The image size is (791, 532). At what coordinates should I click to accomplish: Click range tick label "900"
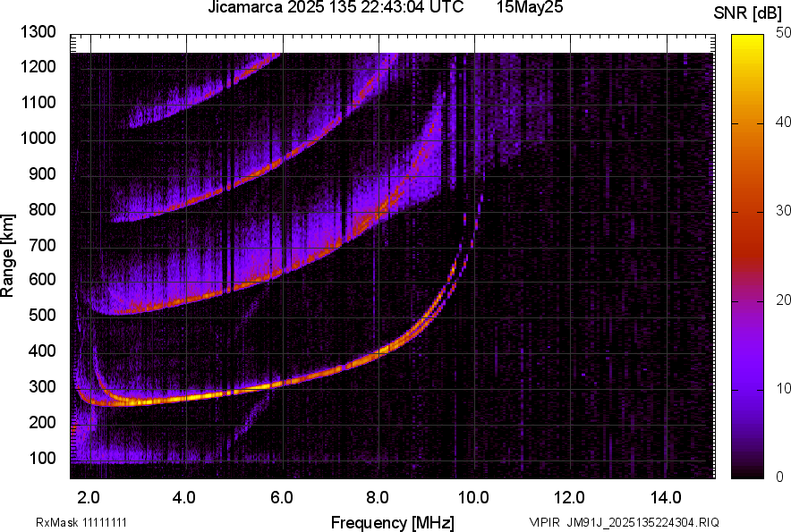[x=42, y=173]
